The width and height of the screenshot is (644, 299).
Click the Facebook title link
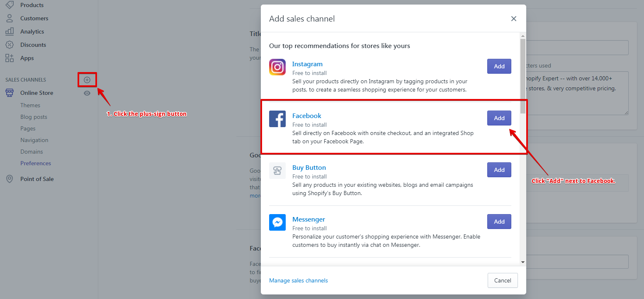[x=307, y=116]
